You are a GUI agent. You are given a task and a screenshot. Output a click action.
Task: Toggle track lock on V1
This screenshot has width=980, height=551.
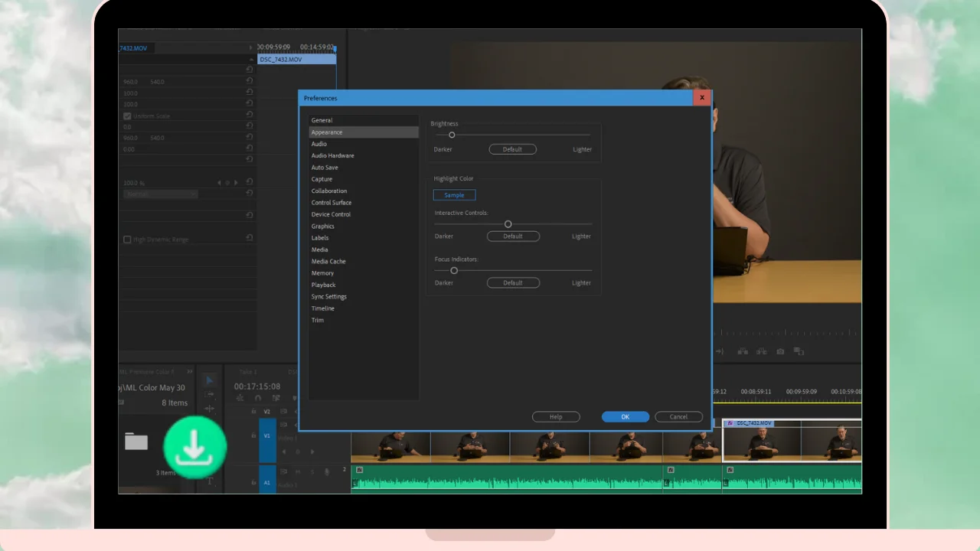click(253, 435)
